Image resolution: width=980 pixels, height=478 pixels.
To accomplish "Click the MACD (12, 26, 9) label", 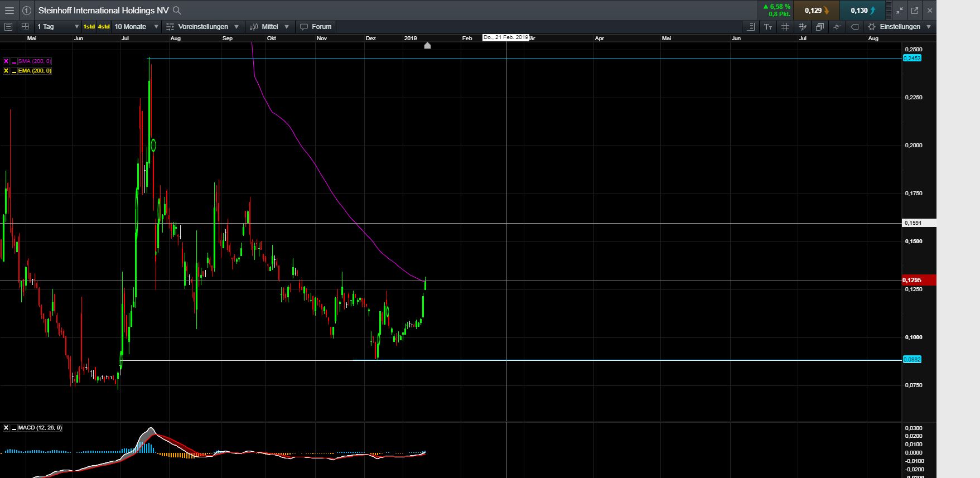I will (x=40, y=428).
